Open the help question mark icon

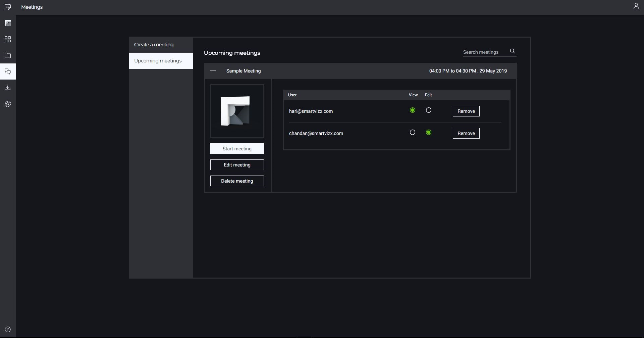click(x=8, y=329)
